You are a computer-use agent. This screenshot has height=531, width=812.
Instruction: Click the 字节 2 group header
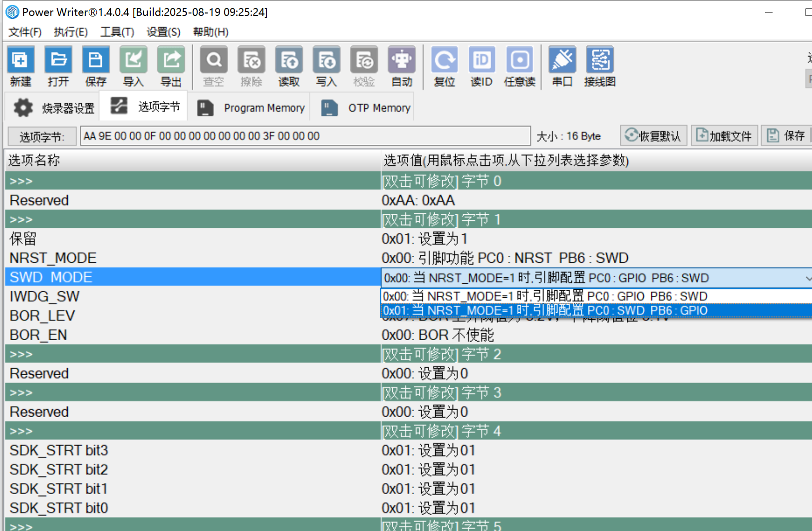[408, 354]
